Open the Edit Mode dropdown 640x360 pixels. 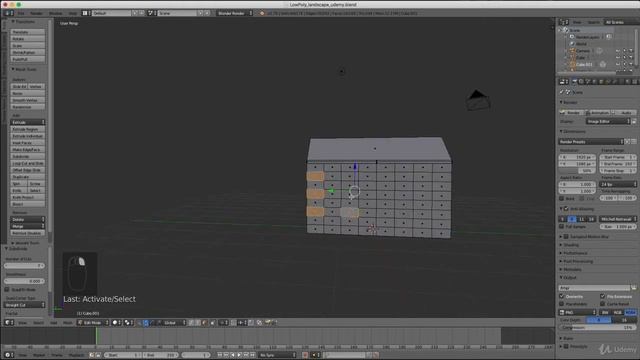pyautogui.click(x=93, y=322)
